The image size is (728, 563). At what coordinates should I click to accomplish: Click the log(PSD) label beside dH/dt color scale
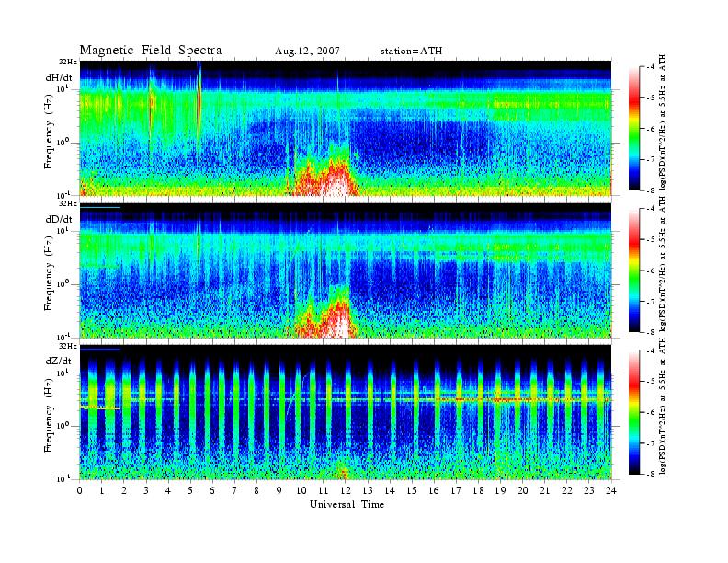pos(663,122)
